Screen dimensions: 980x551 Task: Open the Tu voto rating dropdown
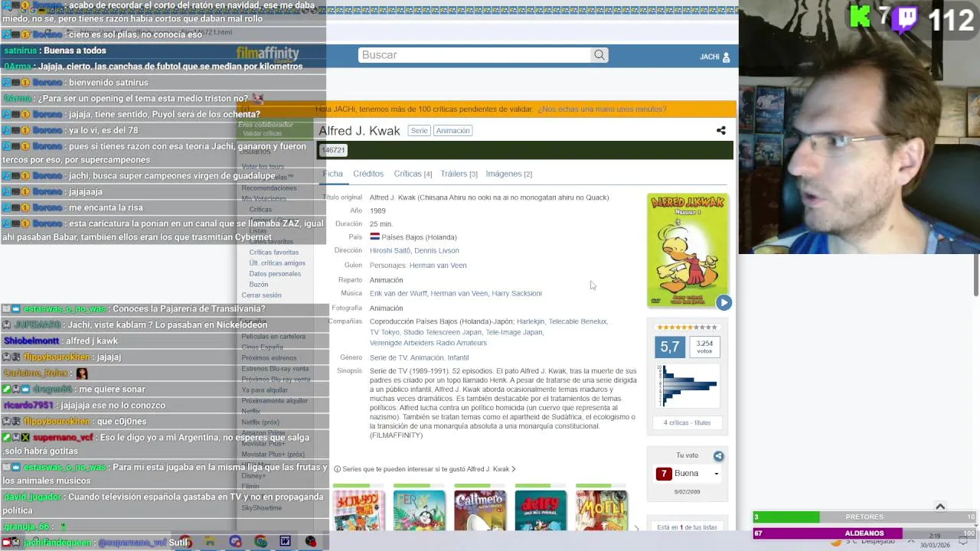(x=688, y=474)
